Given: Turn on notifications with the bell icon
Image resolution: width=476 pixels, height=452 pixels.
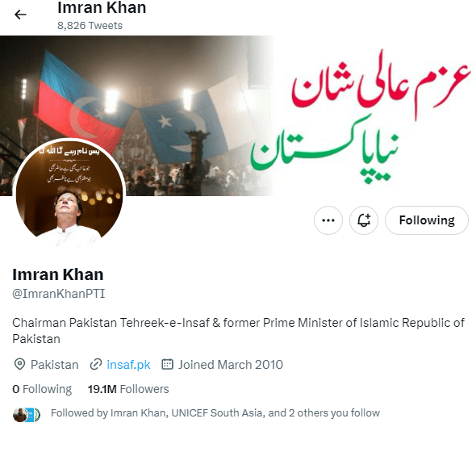Looking at the screenshot, I should pos(364,220).
